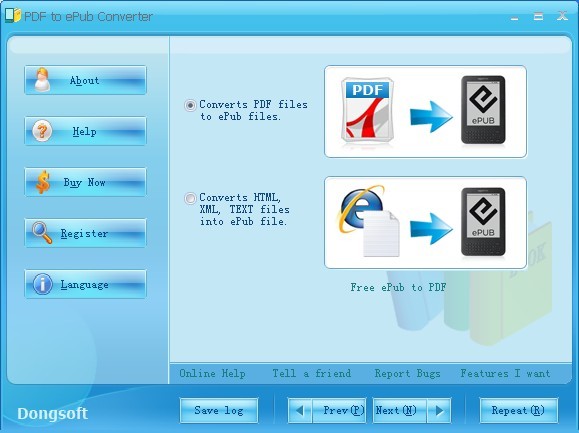Click the Internet Explorer document icon
579x433 pixels.
(x=369, y=221)
